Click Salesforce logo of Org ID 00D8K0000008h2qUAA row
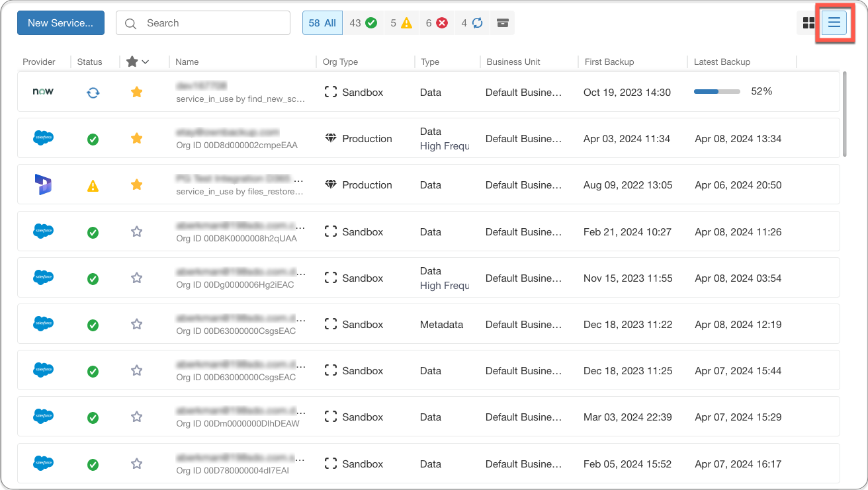 (44, 231)
